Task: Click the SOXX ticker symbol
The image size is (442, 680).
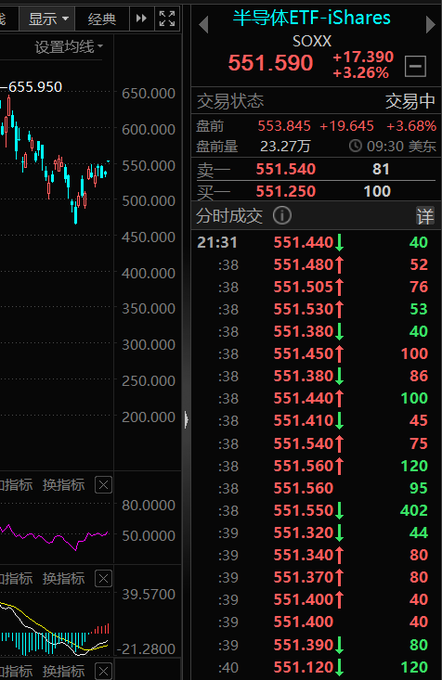Action: click(312, 42)
